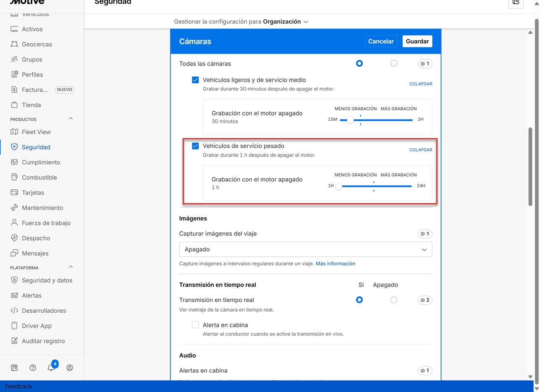Open the Organización configuration scope dropdown
This screenshot has height=392, width=540.
click(x=286, y=21)
